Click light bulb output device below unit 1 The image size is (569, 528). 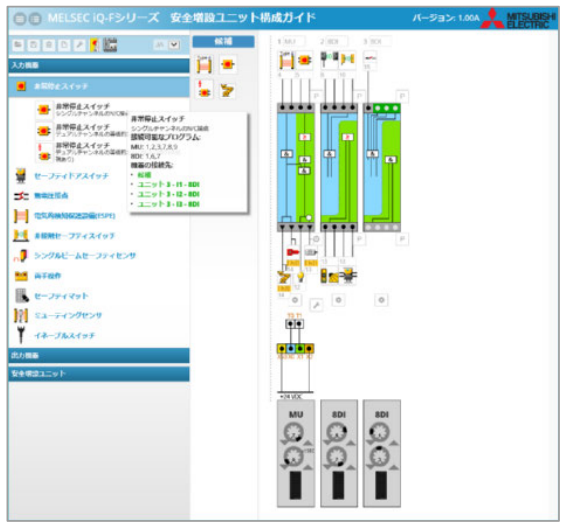click(x=300, y=277)
